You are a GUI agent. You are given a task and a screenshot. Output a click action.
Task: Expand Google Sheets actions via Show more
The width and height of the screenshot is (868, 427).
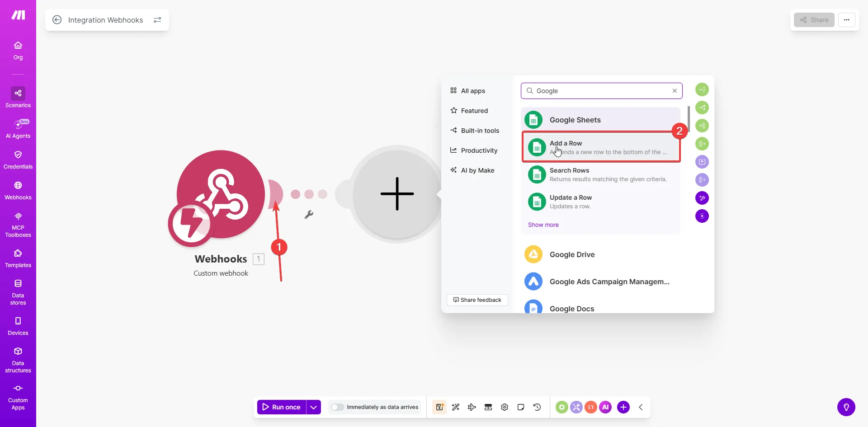(543, 225)
